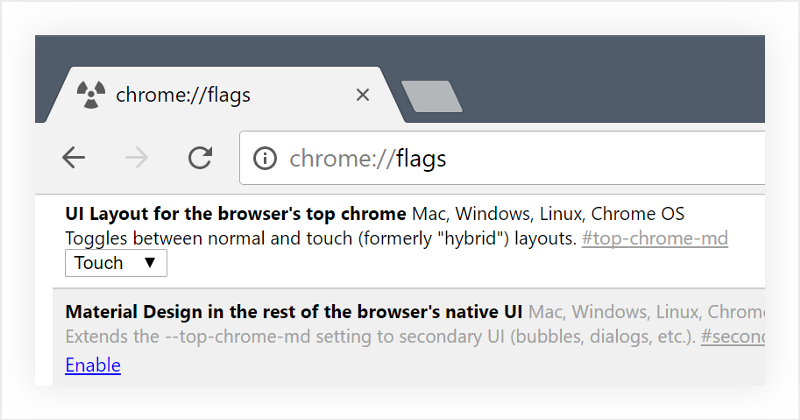Click the "Toggles between normal and touch" description
This screenshot has height=420, width=800.
click(x=320, y=238)
